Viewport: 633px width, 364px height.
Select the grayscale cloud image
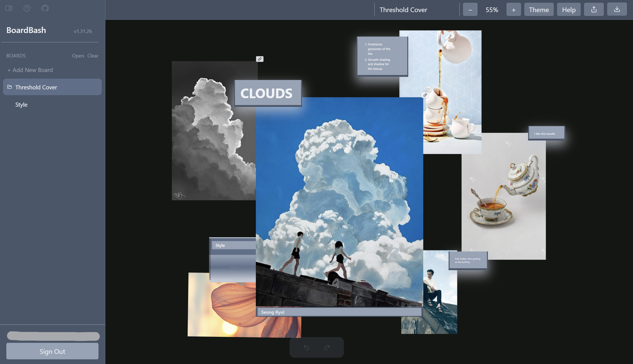pyautogui.click(x=214, y=131)
